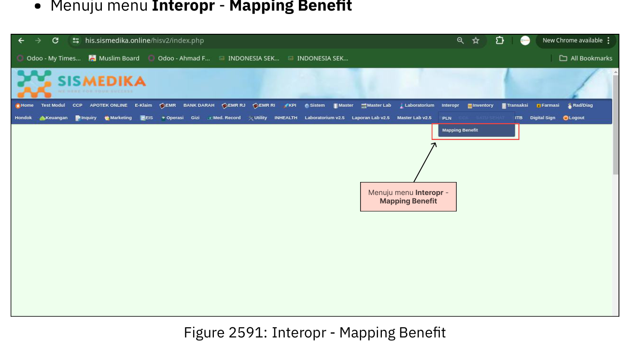Screen dimensions: 630x364
Task: Open the Keuangan menu
Action: [54, 118]
